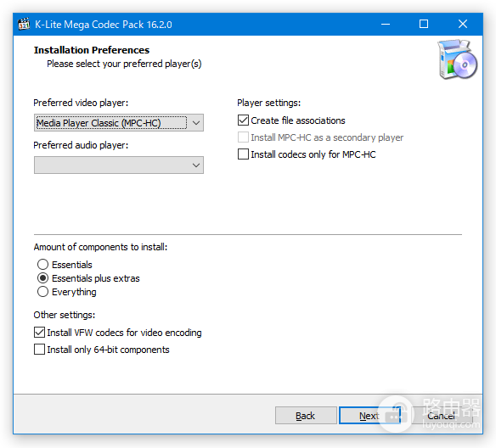Image resolution: width=496 pixels, height=448 pixels.
Task: Close the K-Lite Mega Codec Pack window
Action: [x=463, y=24]
